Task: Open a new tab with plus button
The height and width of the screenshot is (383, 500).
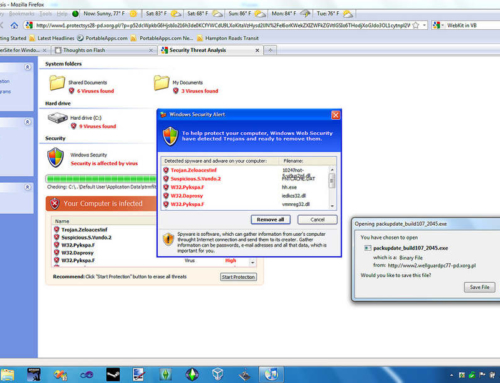Action: 270,50
